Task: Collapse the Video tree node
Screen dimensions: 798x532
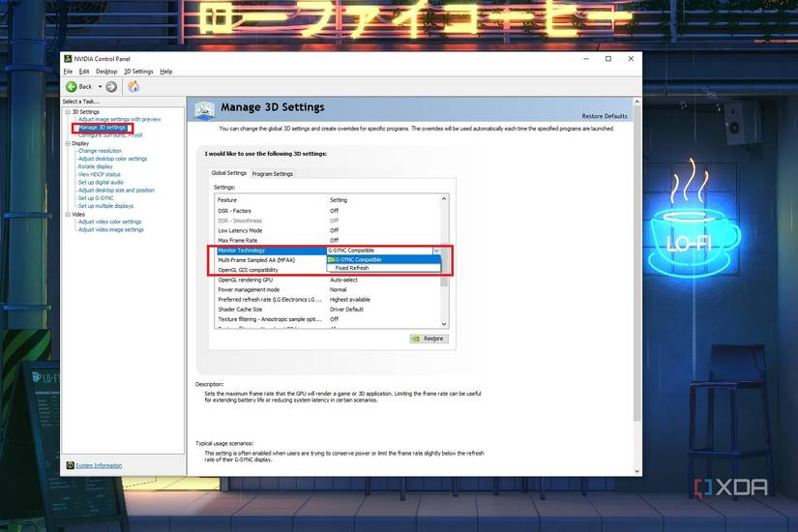Action: (x=68, y=215)
